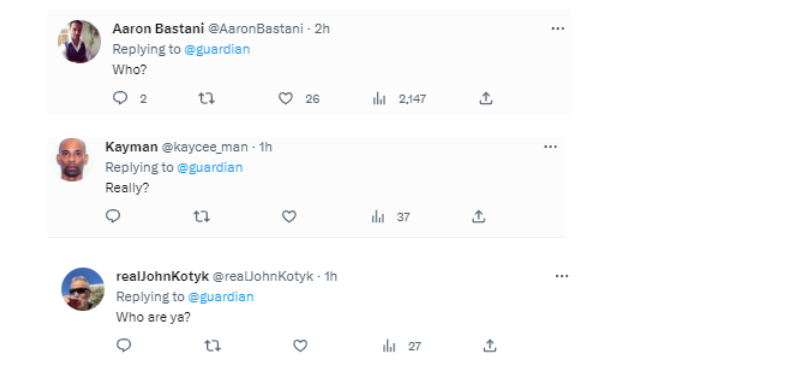View analytics for Aaron Bastani's tweet
The image size is (801, 387).
(x=379, y=99)
